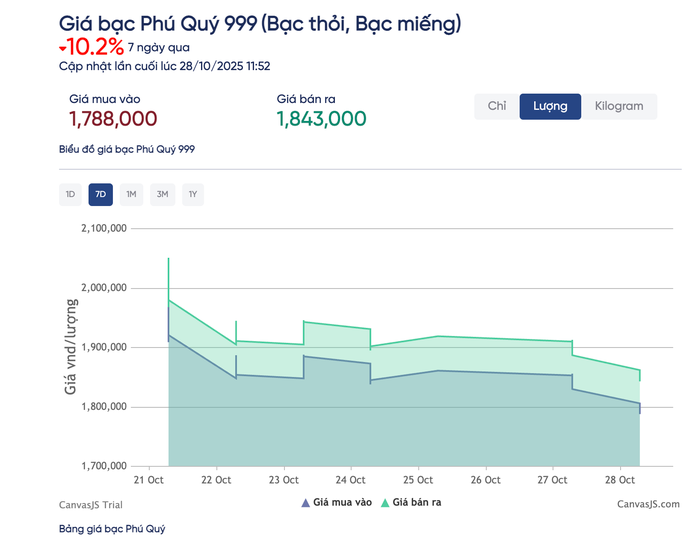Show the 1D chart range
This screenshot has height=542, width=698.
click(70, 194)
